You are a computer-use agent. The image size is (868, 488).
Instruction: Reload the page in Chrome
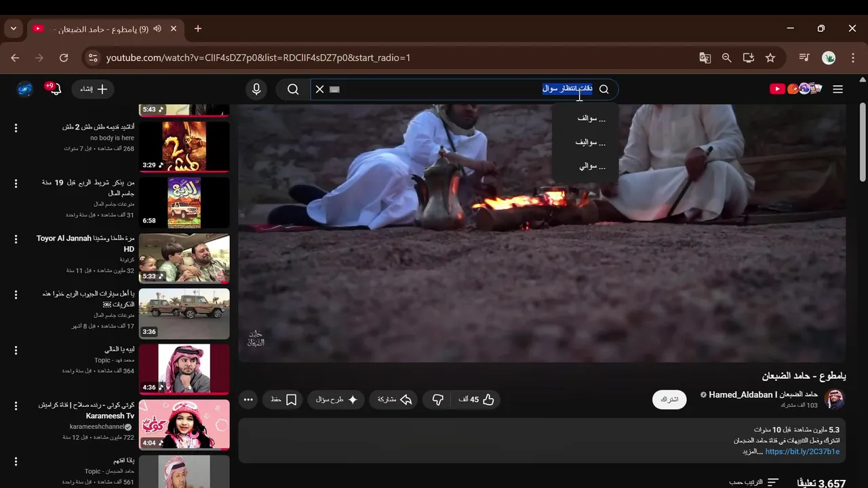click(64, 58)
